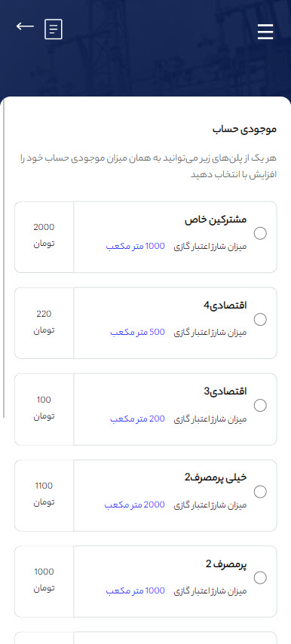Click the اقتصادی4 plan title
The image size is (291, 644).
[225, 305]
